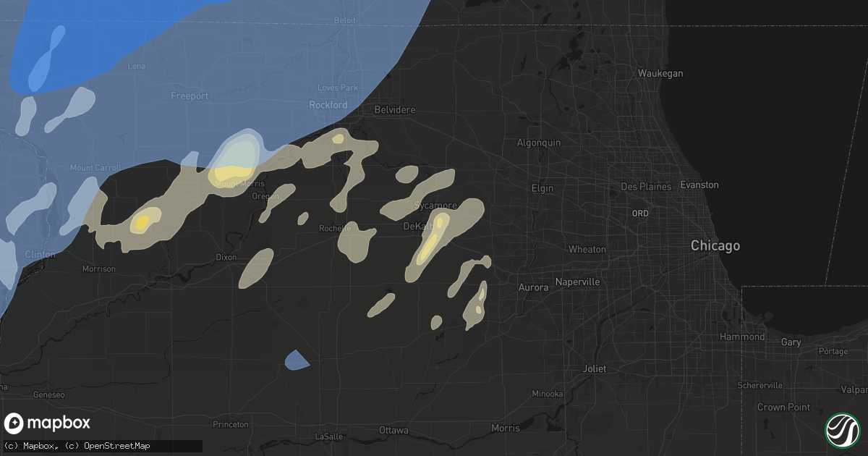Click the Naperville city label
The image size is (868, 456).
[x=577, y=282]
